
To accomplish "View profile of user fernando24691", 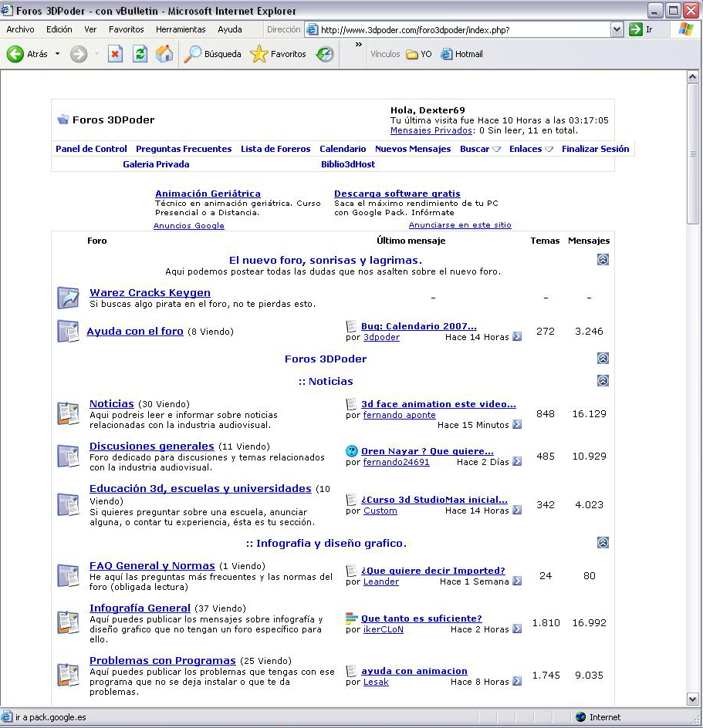I will pyautogui.click(x=397, y=462).
